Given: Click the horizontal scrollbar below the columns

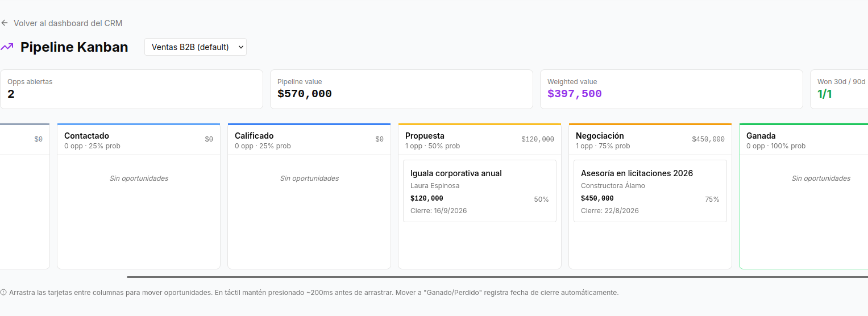Looking at the screenshot, I should (497, 277).
